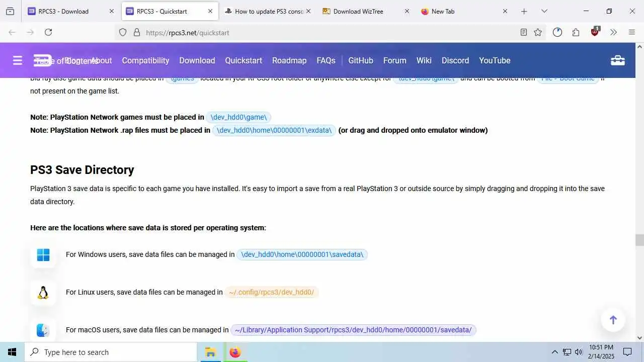Focus the taskbar Type here to search box

point(111,352)
